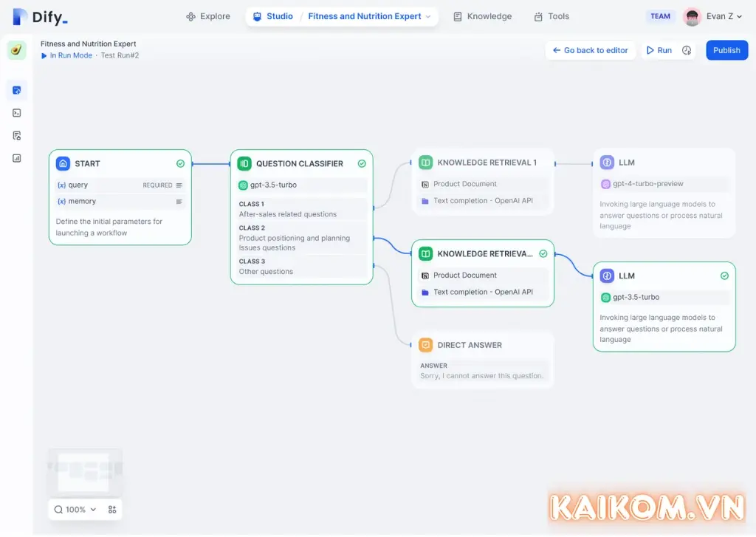Click Go back to editor button
Image resolution: width=756 pixels, height=537 pixels.
[590, 50]
